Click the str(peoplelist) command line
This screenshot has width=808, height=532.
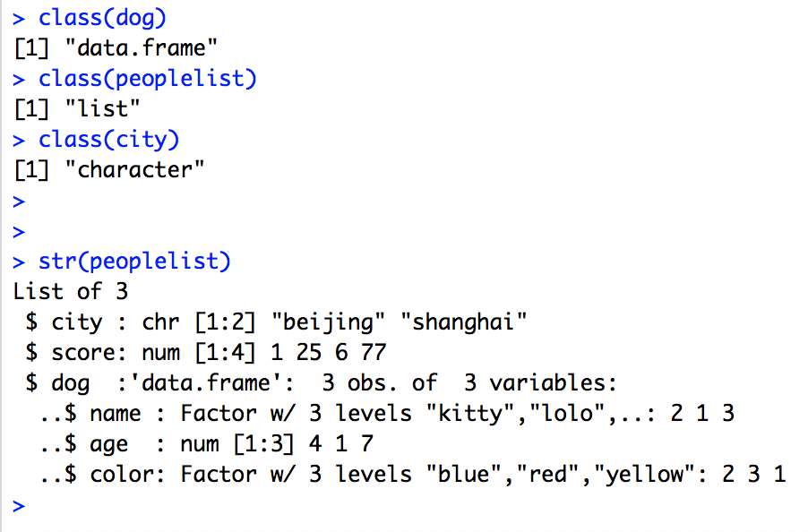pyautogui.click(x=134, y=262)
